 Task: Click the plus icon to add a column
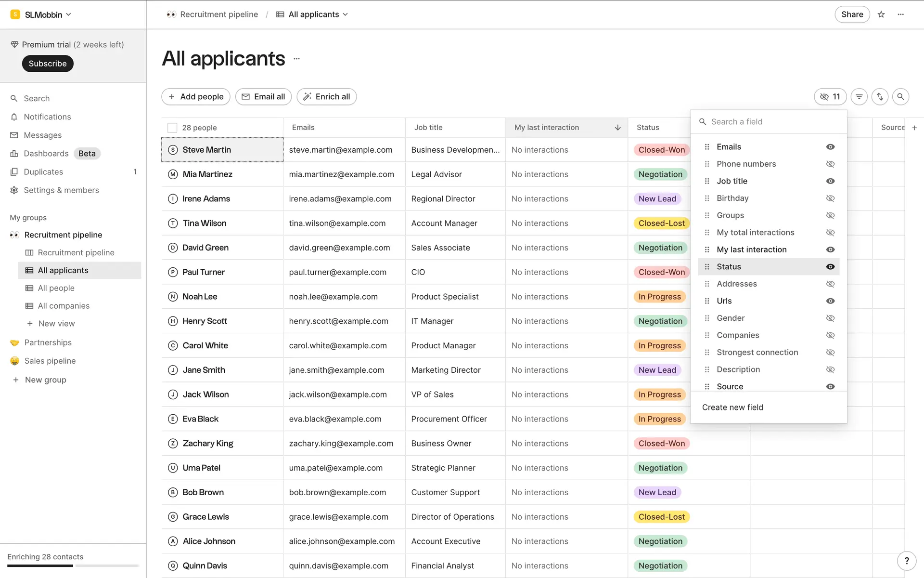click(914, 128)
